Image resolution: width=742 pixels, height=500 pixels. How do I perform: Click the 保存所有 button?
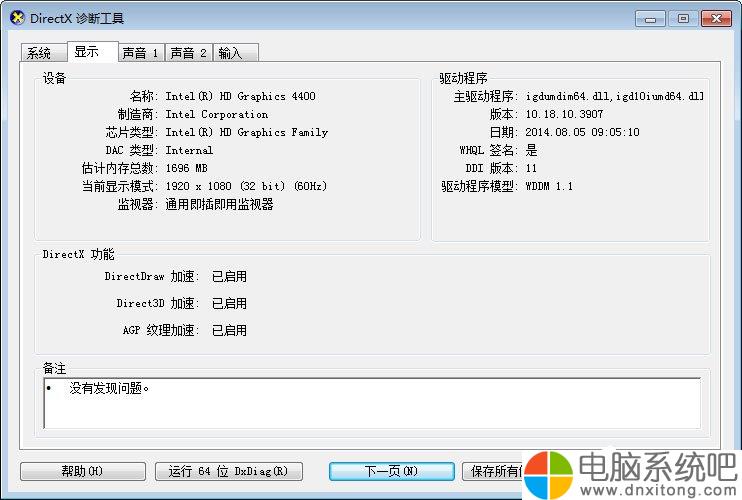click(x=492, y=471)
